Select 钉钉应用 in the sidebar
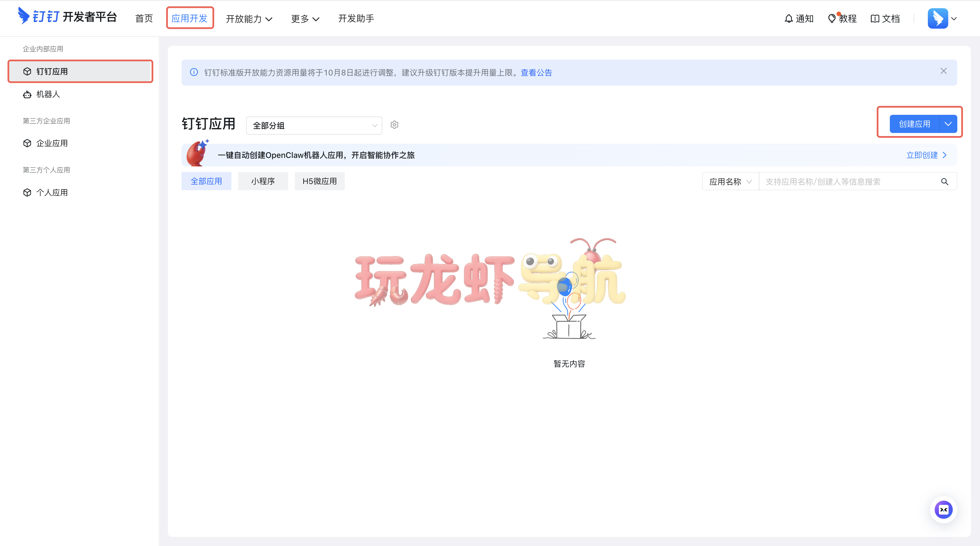This screenshot has height=546, width=980. pyautogui.click(x=80, y=71)
